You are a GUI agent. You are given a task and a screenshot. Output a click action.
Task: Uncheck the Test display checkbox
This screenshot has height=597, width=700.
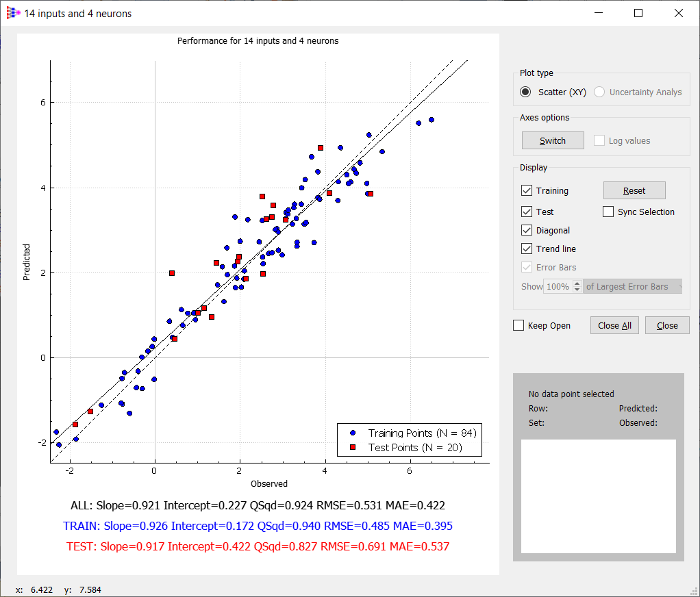tap(527, 212)
